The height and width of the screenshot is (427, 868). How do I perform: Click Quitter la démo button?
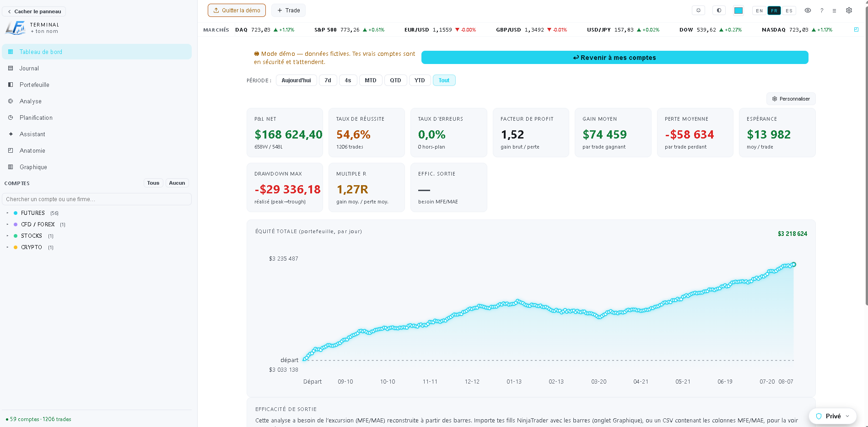[x=237, y=10]
